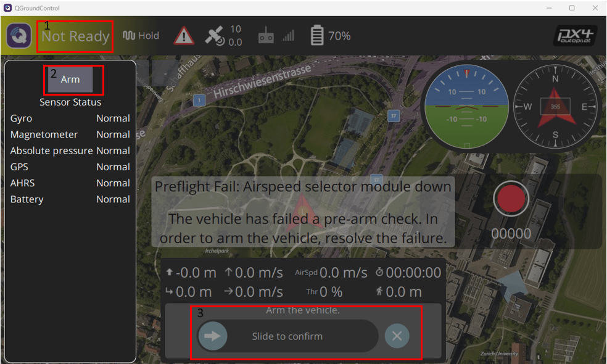Click the slide-to-confirm arrow handle
Image resolution: width=607 pixels, height=364 pixels.
click(213, 336)
